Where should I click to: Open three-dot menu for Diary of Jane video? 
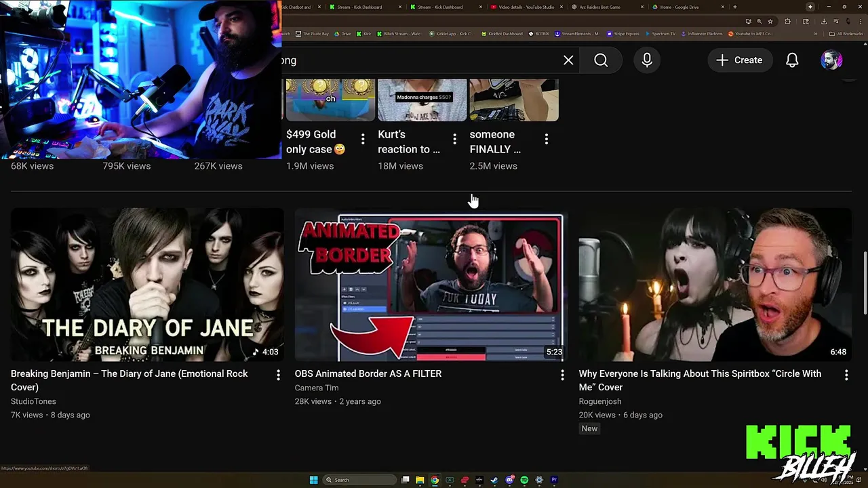(278, 375)
